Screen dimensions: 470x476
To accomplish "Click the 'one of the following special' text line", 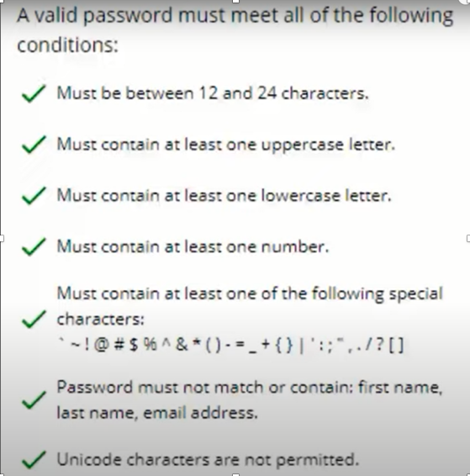I will click(250, 294).
